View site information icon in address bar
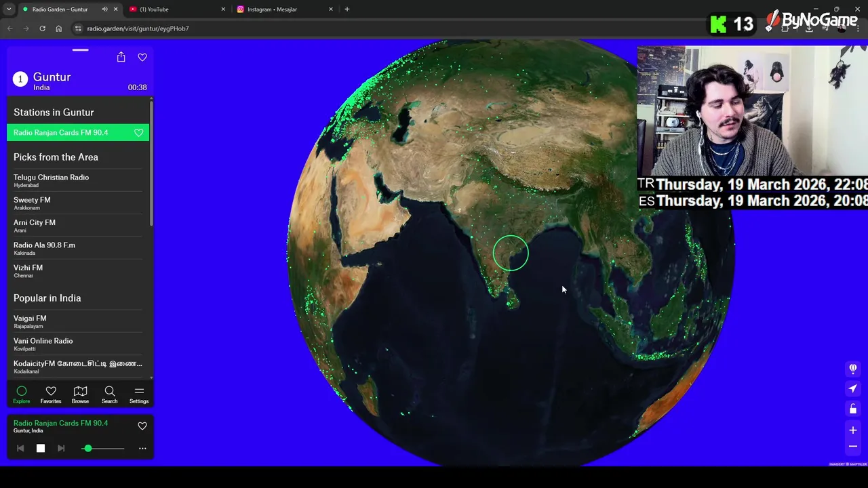Screen dimensions: 868x488 78,28
